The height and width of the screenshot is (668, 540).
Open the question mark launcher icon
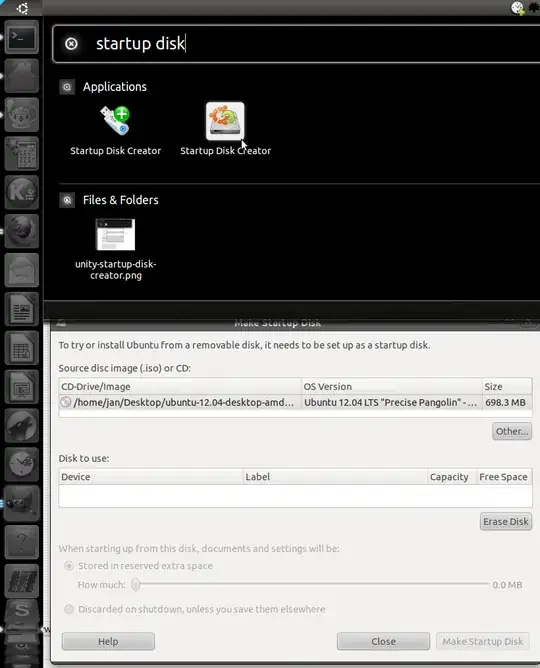21,542
